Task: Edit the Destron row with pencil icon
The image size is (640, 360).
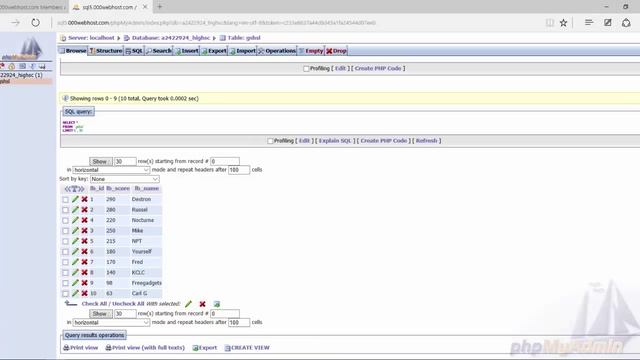Action: 75,199
